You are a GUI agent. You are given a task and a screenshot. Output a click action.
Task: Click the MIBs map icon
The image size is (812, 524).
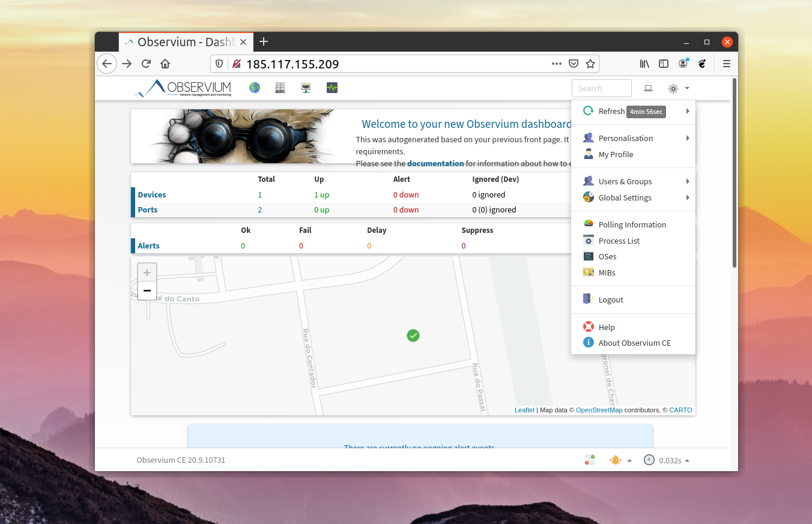pyautogui.click(x=589, y=273)
